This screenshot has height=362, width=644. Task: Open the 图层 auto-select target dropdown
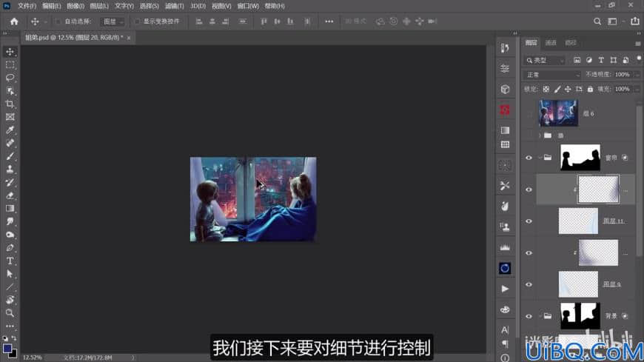coord(113,21)
